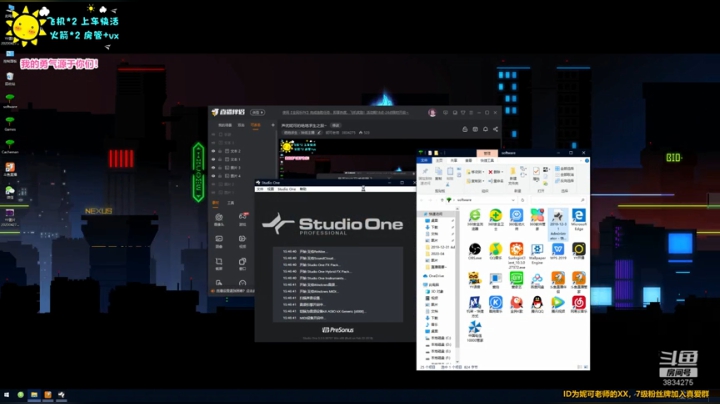Click the Explorer up-one-level arrow
The height and width of the screenshot is (404, 720).
click(442, 200)
